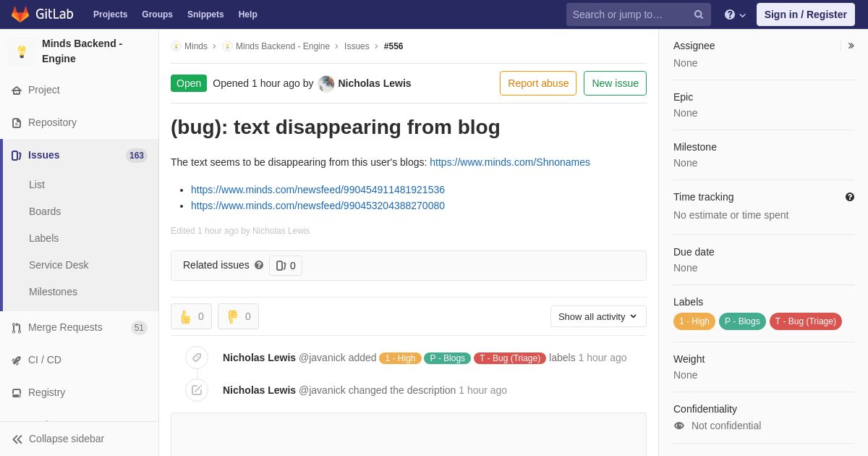The height and width of the screenshot is (456, 868).
Task: Open the Shnonames user blog link
Action: tap(510, 162)
